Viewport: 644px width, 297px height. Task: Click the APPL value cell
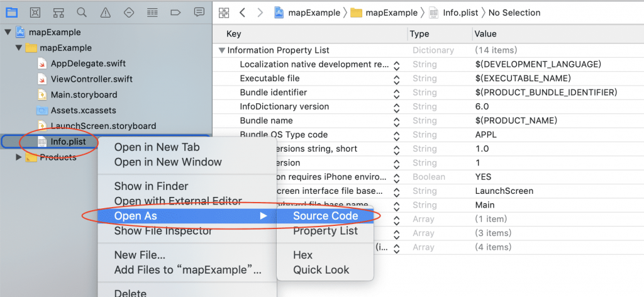coord(486,135)
